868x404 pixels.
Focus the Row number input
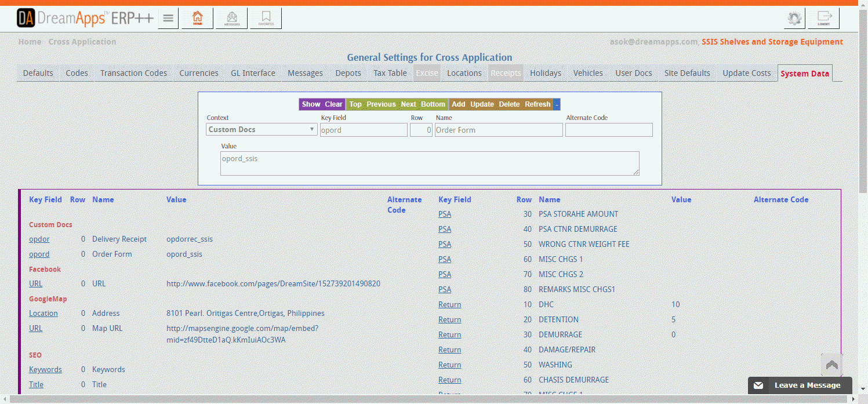click(x=422, y=130)
